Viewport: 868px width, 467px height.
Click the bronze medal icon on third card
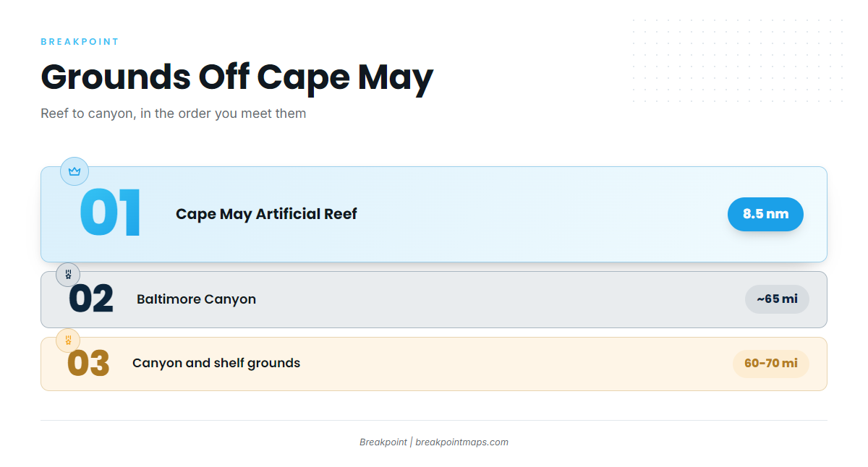[x=68, y=340]
